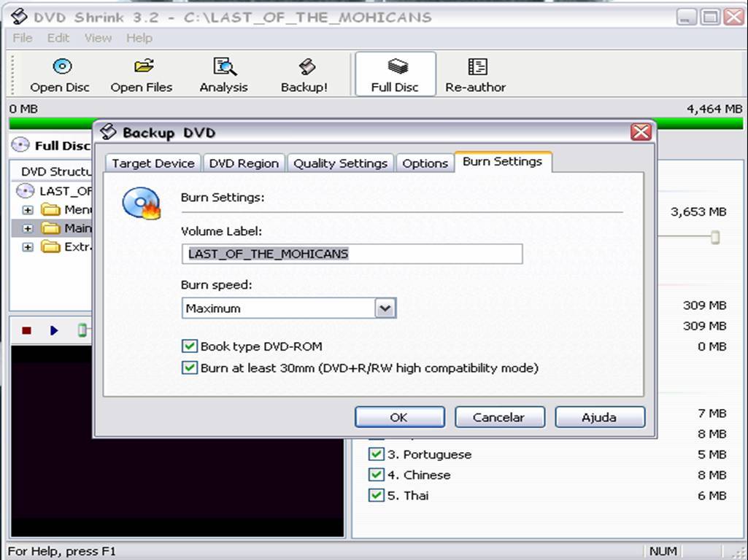Click the DVD Structure column header

point(56,171)
